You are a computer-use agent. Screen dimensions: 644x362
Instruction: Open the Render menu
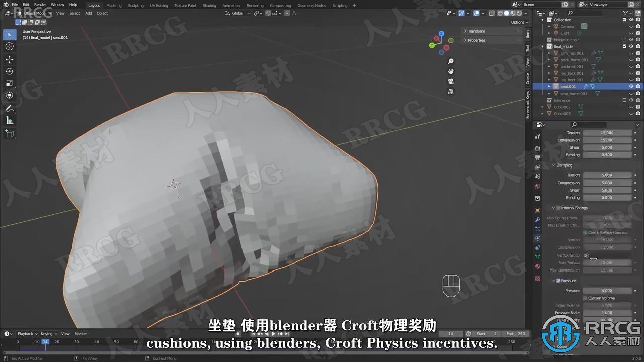click(x=40, y=5)
